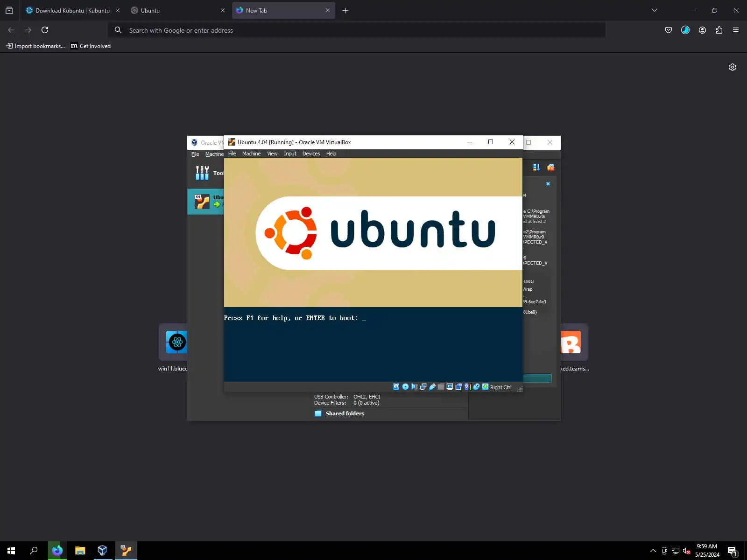Viewport: 747px width, 560px height.
Task: Click the clear notifications icon in Manager toolbar
Action: click(550, 167)
